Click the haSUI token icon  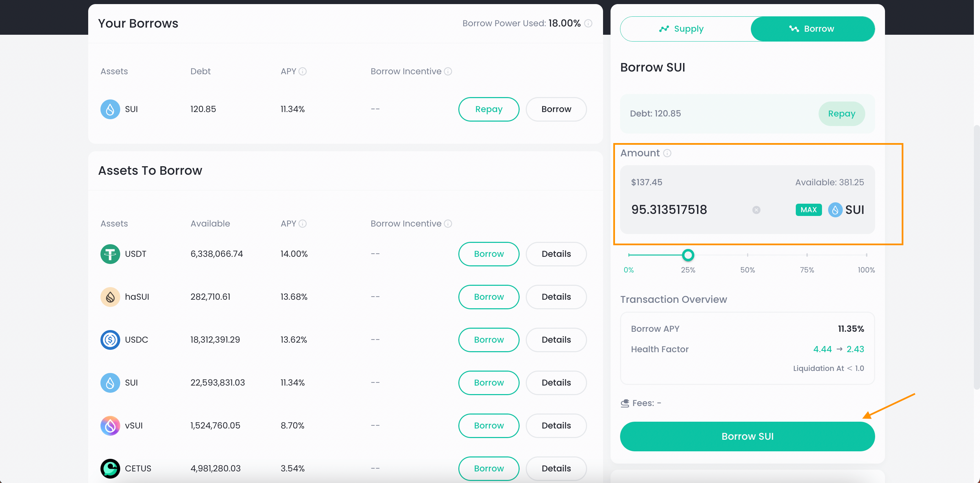pos(110,297)
